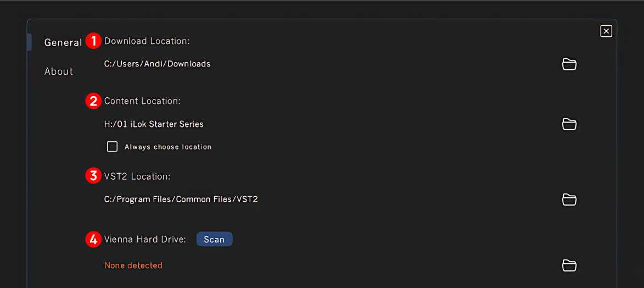Viewport: 644px width, 288px height.
Task: Click the C:/Program Files/Common Files/VST2 path
Action: (x=181, y=199)
